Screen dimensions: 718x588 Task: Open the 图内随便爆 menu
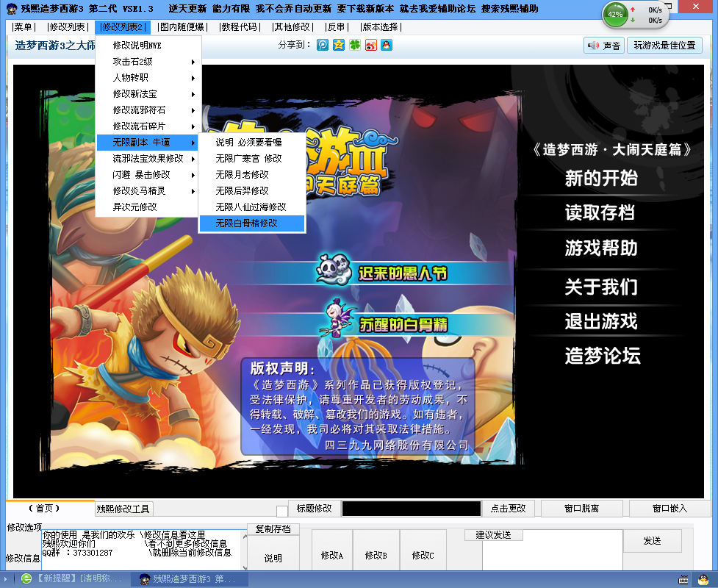(182, 27)
